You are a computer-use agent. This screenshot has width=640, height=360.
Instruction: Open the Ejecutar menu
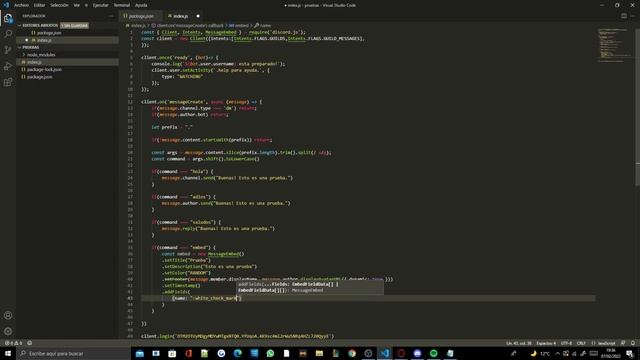(x=100, y=5)
